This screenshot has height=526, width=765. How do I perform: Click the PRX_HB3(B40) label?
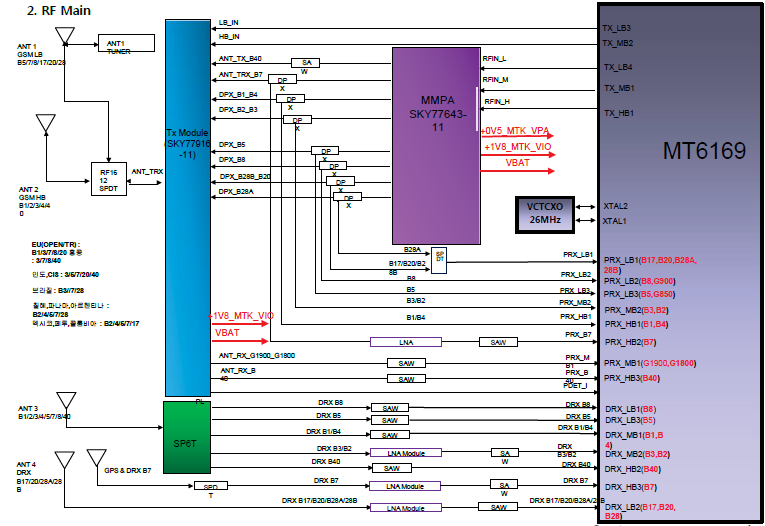point(632,378)
